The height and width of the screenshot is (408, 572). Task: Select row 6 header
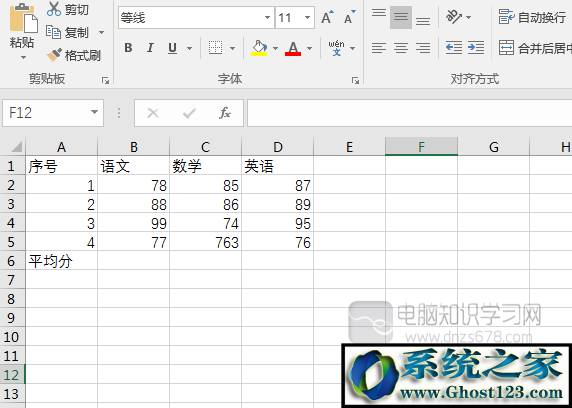12,261
